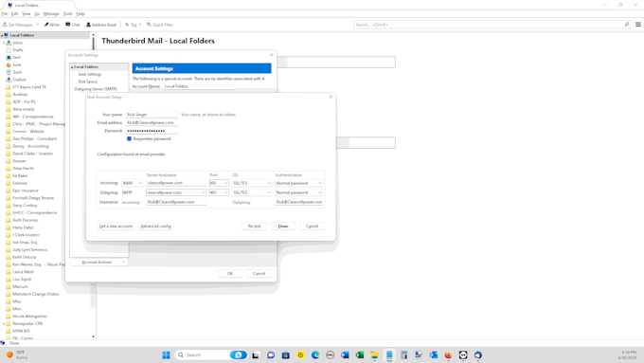Select Outgoing Server (SMTP) in tree
The width and height of the screenshot is (644, 363).
96,89
